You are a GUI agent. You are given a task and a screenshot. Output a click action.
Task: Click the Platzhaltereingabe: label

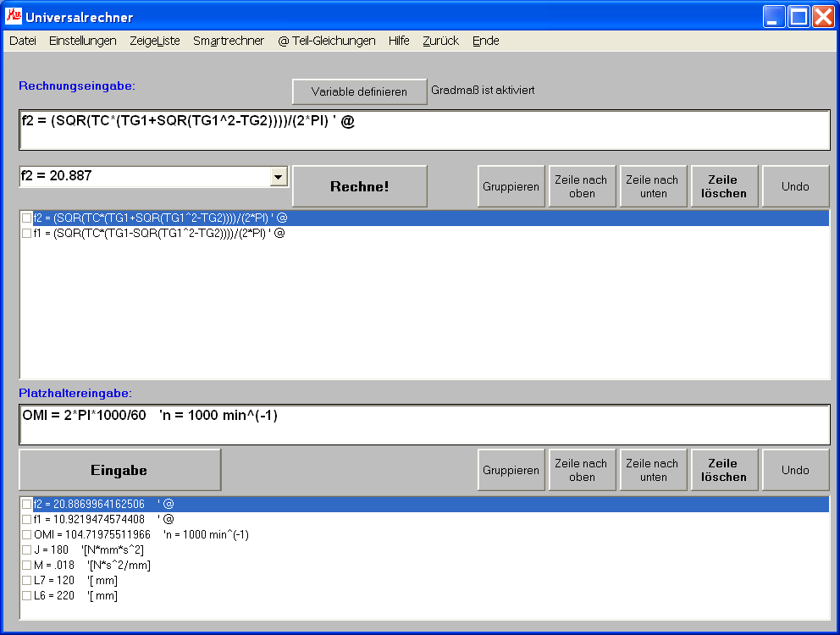coord(75,394)
